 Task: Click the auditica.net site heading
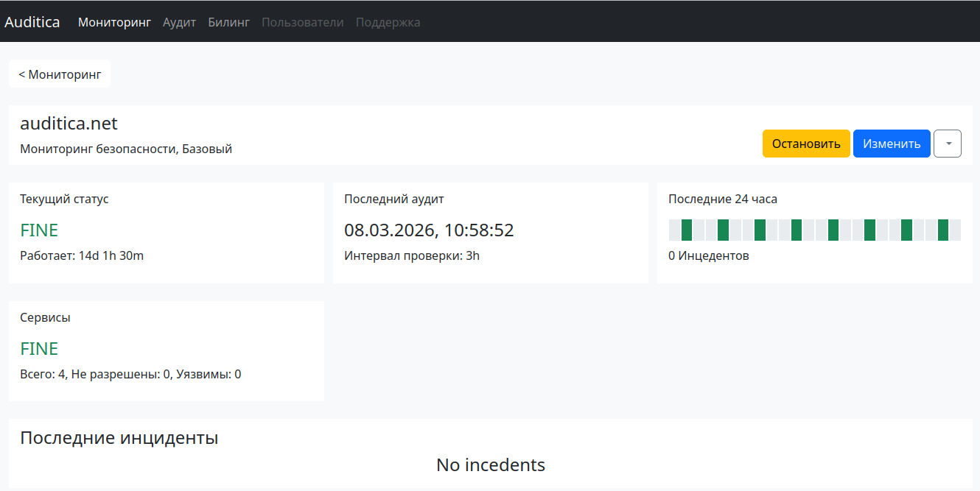click(69, 124)
